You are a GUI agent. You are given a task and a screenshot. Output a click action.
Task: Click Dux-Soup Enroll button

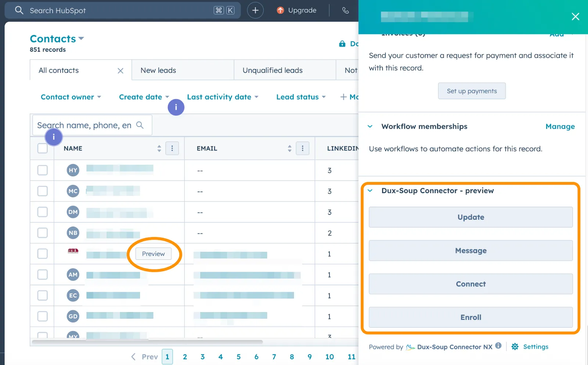471,317
